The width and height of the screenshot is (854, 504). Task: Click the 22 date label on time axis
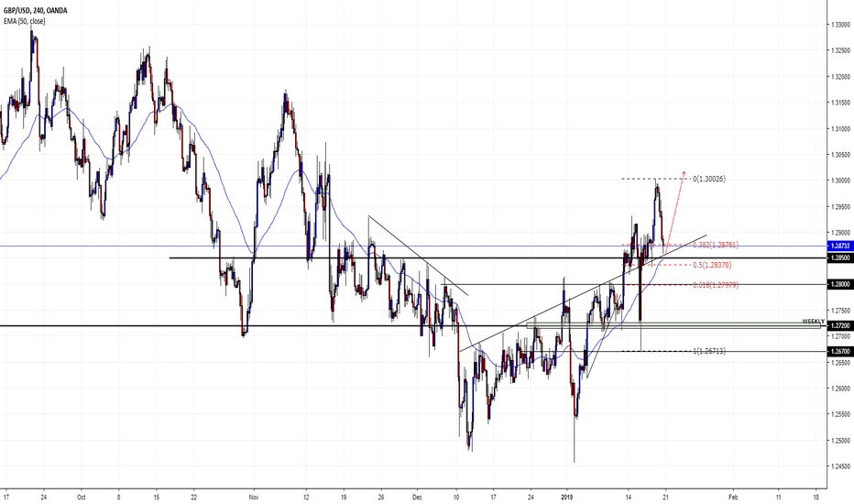click(193, 497)
